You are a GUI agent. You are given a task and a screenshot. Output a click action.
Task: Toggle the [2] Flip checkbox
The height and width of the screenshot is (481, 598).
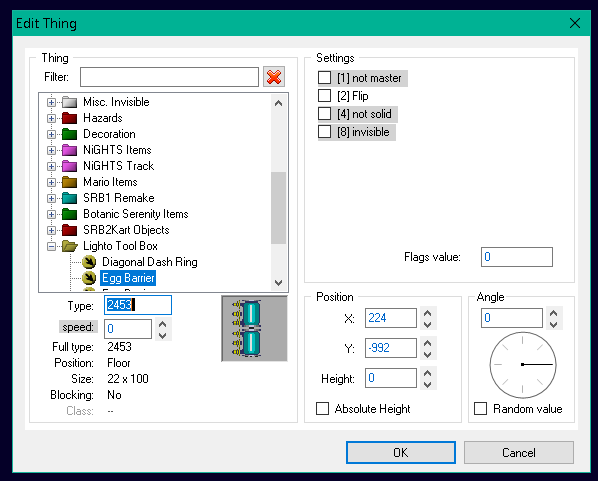tap(325, 96)
